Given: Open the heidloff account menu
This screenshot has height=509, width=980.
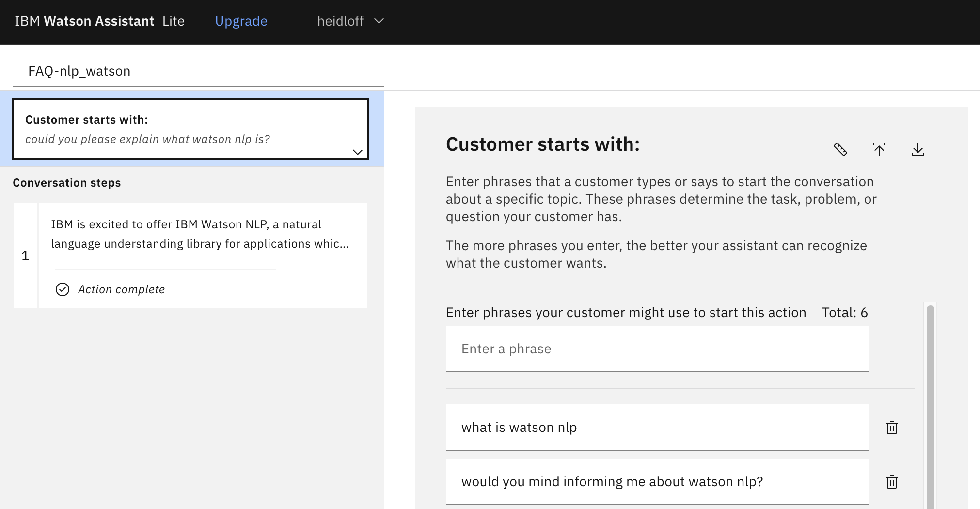Looking at the screenshot, I should pyautogui.click(x=350, y=21).
